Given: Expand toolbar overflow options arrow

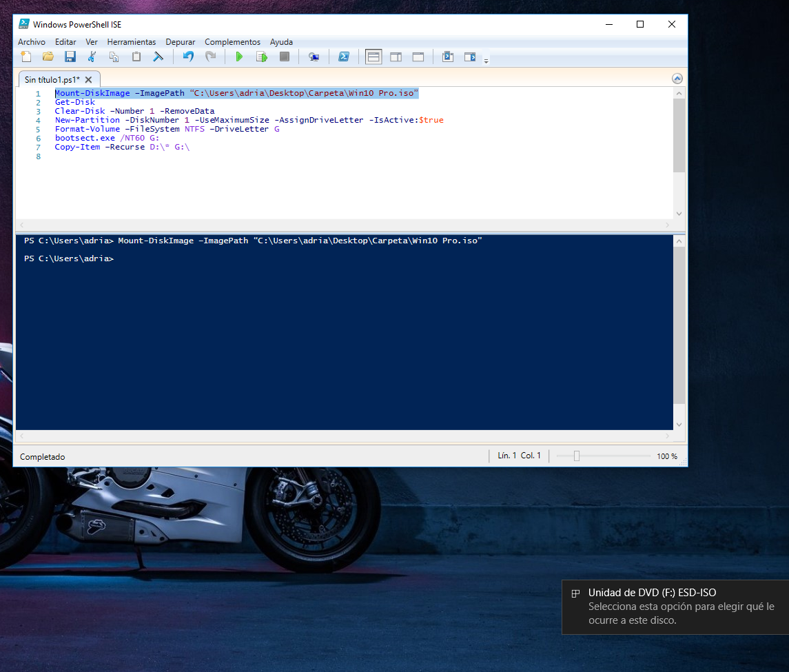Looking at the screenshot, I should (x=486, y=61).
